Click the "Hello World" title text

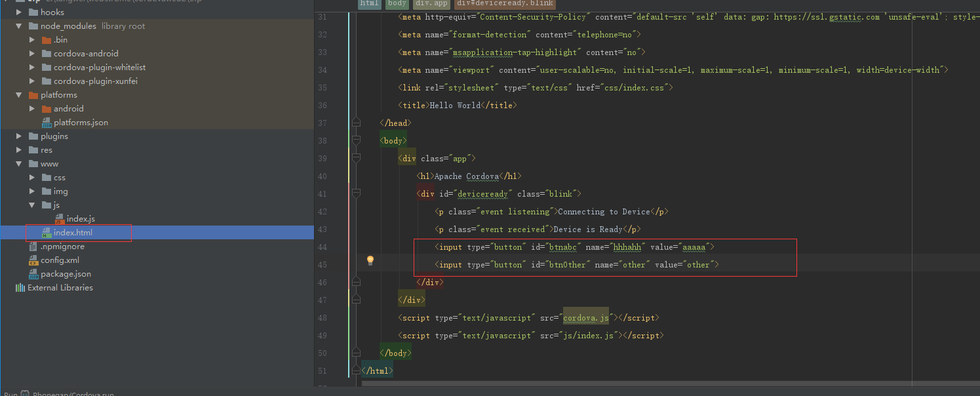tap(455, 105)
